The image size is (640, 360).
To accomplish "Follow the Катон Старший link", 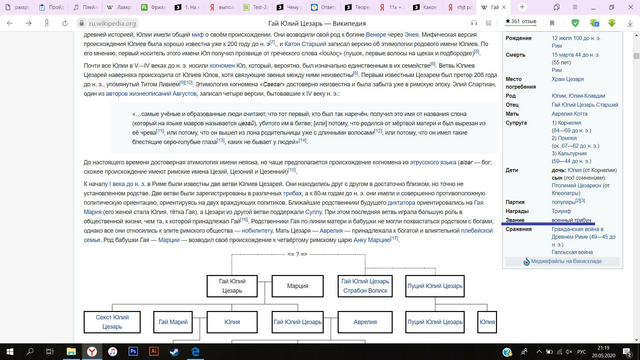I will click(x=305, y=44).
